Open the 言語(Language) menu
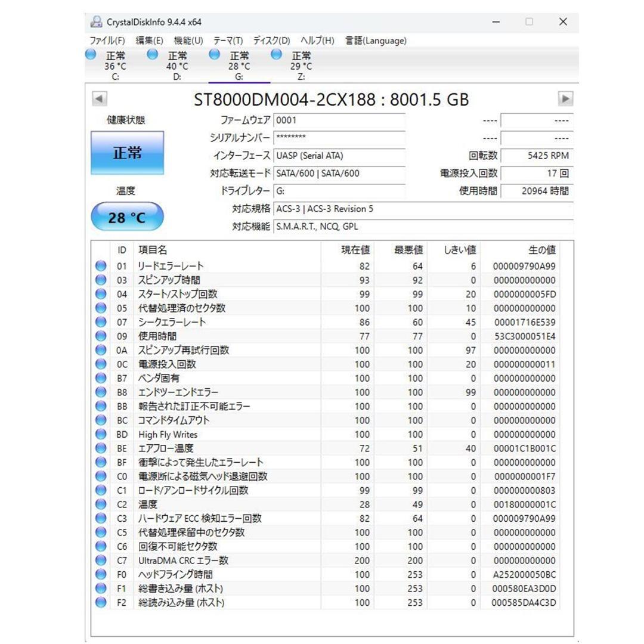The width and height of the screenshot is (644, 644). (375, 41)
